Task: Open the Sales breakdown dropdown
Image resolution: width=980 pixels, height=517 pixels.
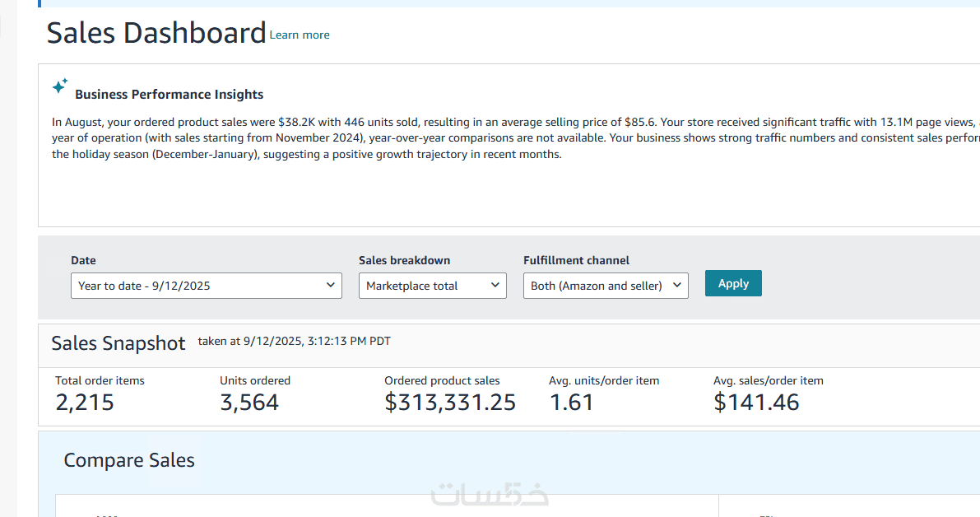Action: [x=433, y=286]
